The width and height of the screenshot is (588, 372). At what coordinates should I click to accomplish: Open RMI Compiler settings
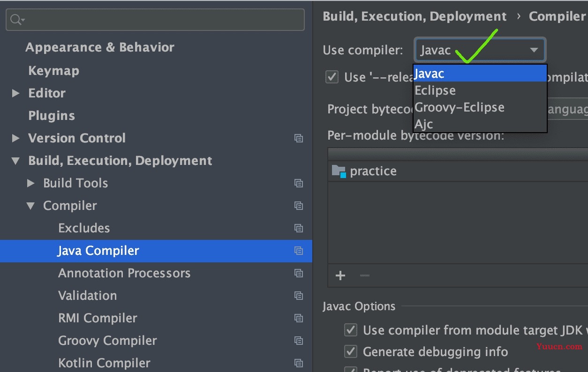[x=98, y=318]
